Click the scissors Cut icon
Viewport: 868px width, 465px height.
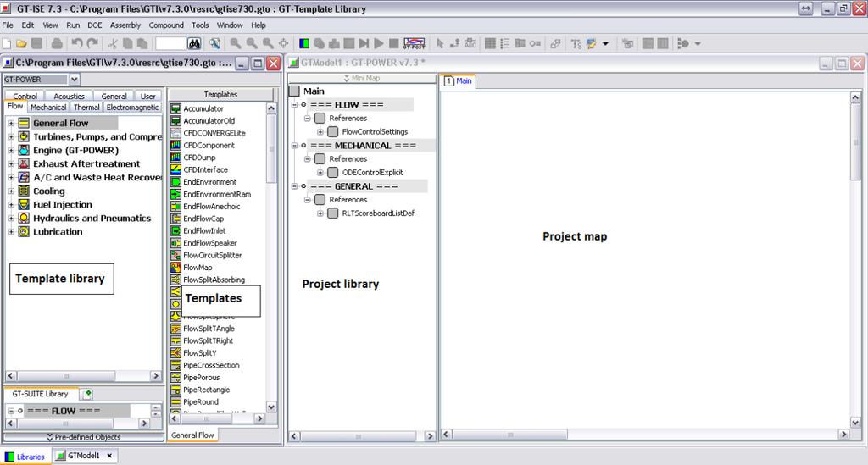click(x=113, y=43)
